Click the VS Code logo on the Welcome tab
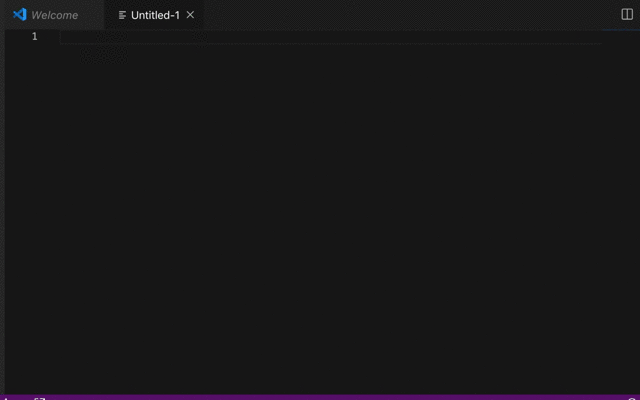The height and width of the screenshot is (400, 640). [20, 15]
